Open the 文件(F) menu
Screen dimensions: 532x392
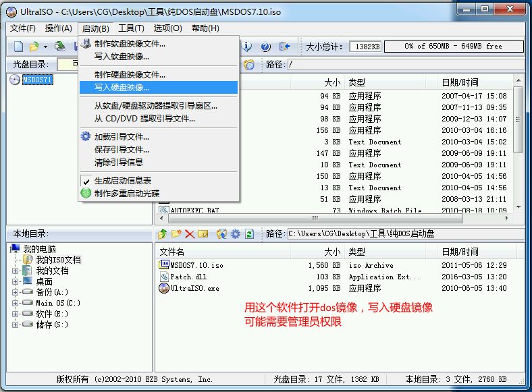[23, 28]
